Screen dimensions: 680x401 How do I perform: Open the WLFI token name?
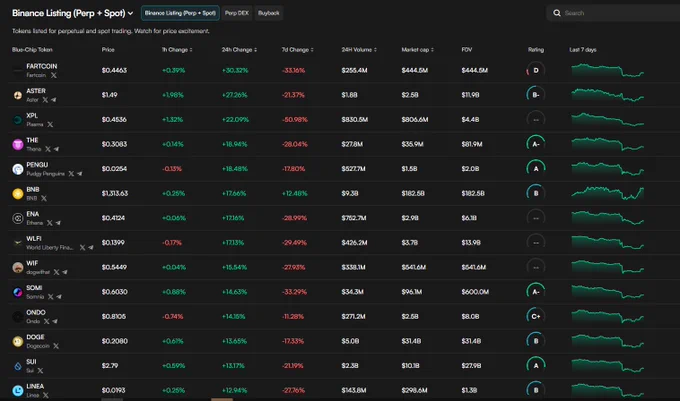click(x=34, y=238)
